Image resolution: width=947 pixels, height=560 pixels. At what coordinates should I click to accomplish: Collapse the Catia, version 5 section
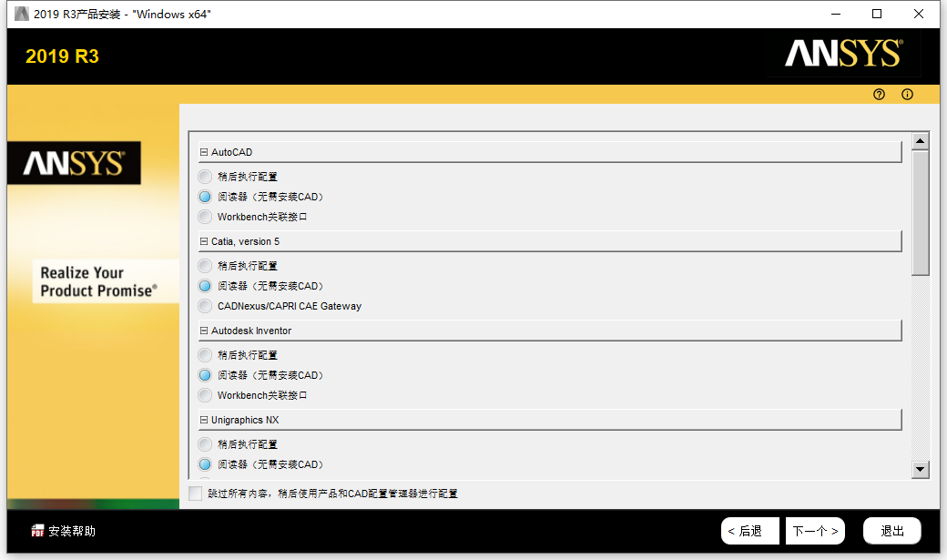coord(204,241)
